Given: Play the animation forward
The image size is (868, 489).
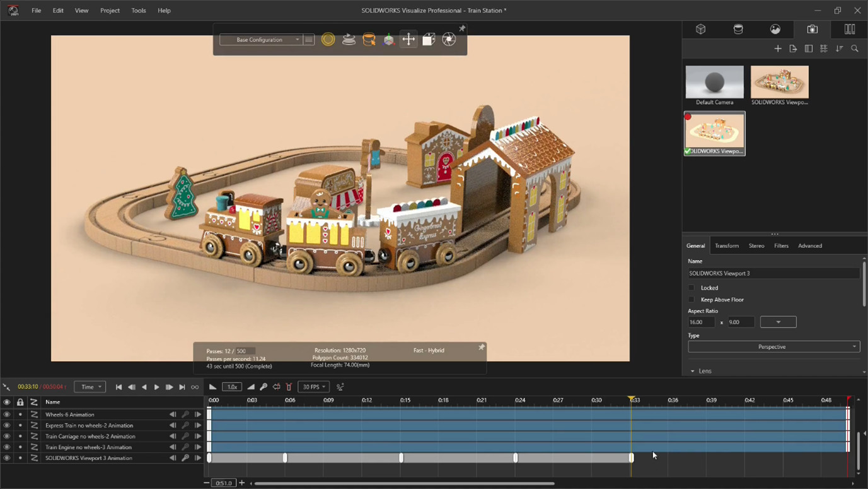Looking at the screenshot, I should [x=157, y=387].
